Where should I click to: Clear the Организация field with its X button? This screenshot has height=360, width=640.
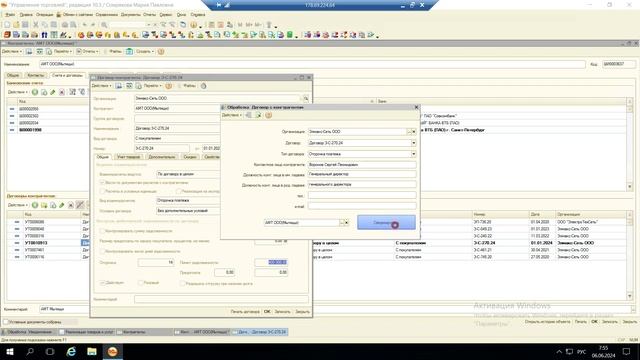click(414, 132)
